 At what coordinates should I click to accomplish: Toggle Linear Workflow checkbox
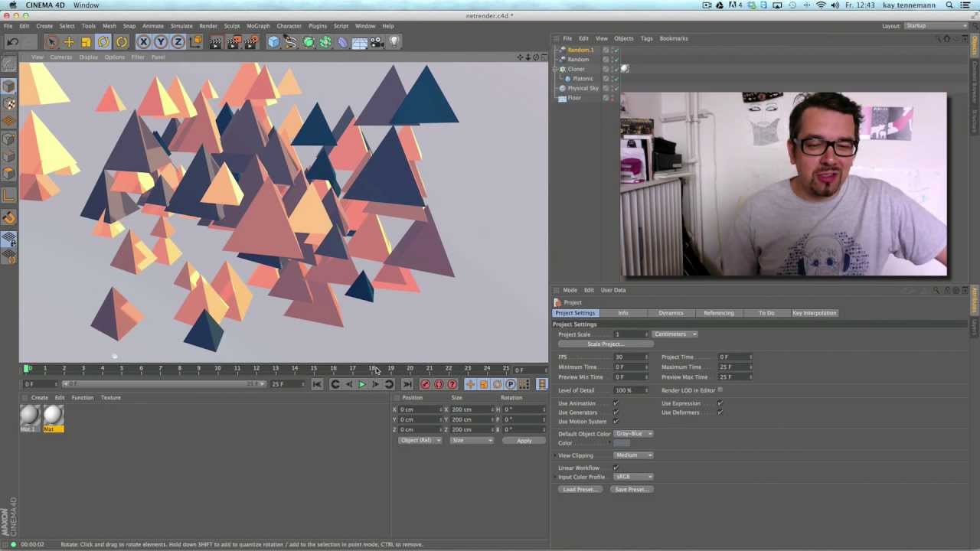point(616,468)
